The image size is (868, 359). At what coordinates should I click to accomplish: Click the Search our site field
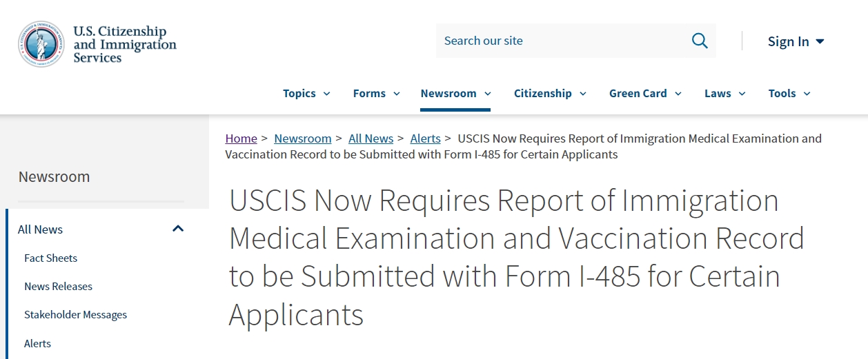click(x=564, y=41)
